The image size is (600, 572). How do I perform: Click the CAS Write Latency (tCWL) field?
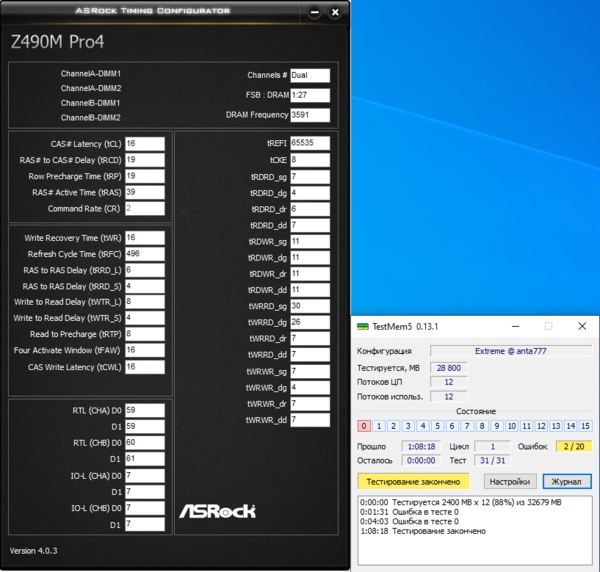tap(145, 367)
